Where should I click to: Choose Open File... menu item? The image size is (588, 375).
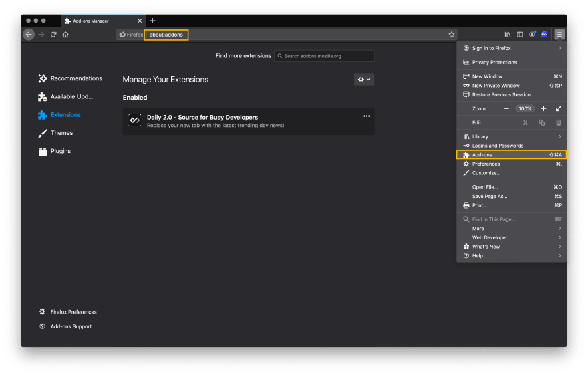[x=512, y=186]
